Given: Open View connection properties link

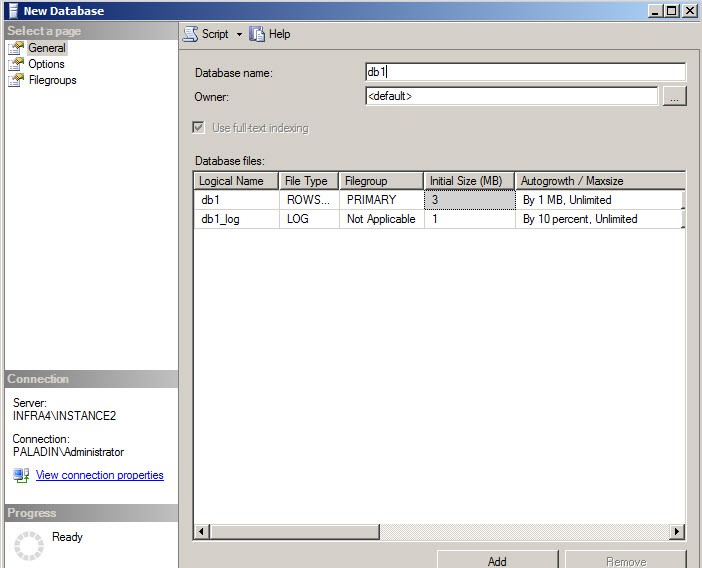Looking at the screenshot, I should click(99, 475).
